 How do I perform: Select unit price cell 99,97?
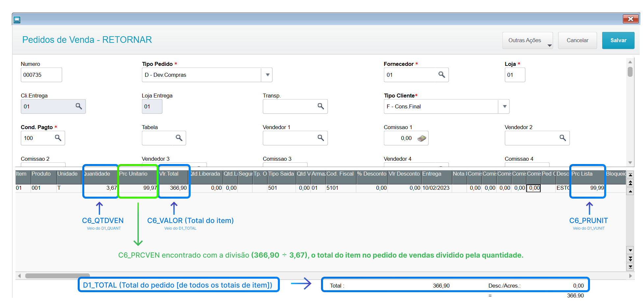138,188
